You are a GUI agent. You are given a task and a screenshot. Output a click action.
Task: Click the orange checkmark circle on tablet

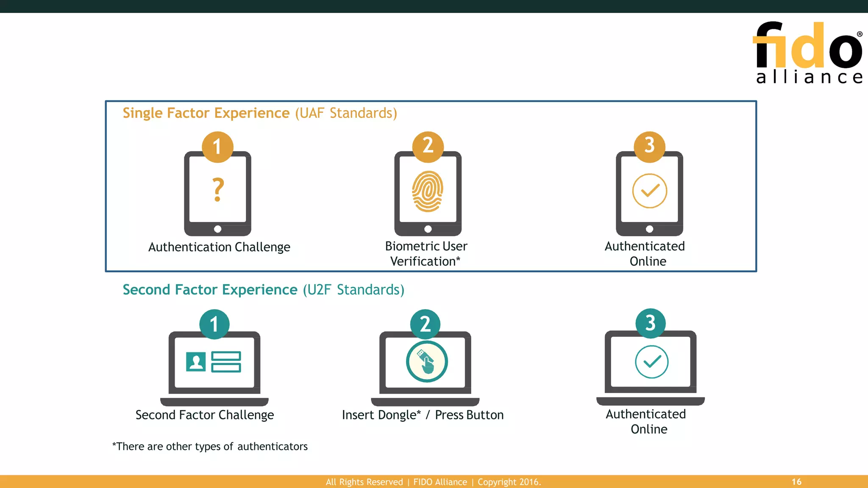click(x=649, y=191)
